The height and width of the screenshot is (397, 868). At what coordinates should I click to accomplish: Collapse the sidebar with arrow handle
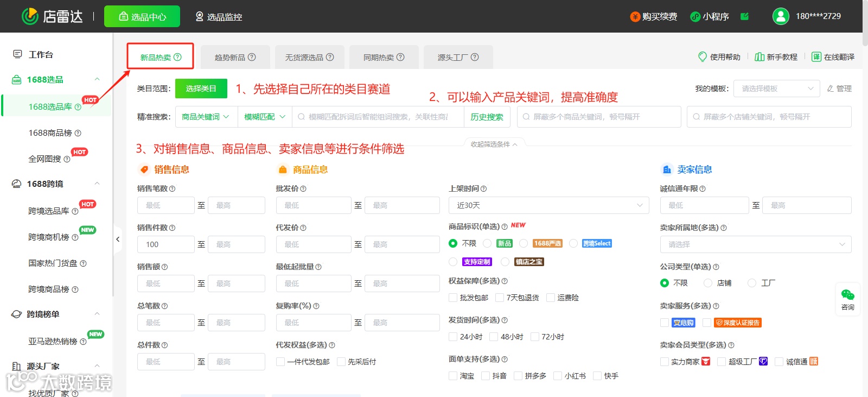(118, 239)
